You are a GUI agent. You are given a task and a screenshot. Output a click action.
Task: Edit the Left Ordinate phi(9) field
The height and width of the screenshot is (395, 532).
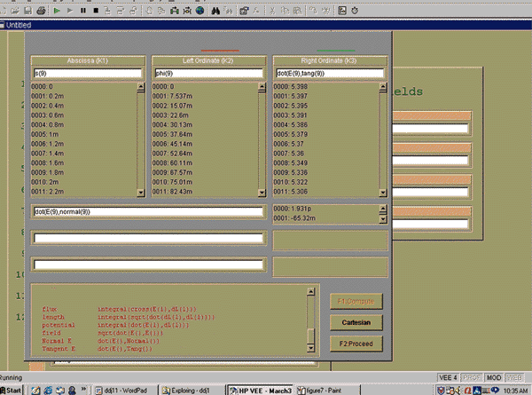pyautogui.click(x=208, y=74)
